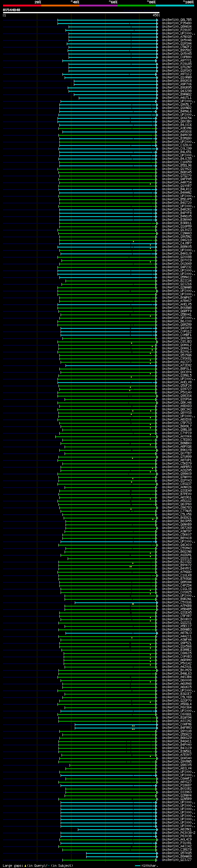Click the UniRef100_A3EXM6 label

[x=177, y=128]
